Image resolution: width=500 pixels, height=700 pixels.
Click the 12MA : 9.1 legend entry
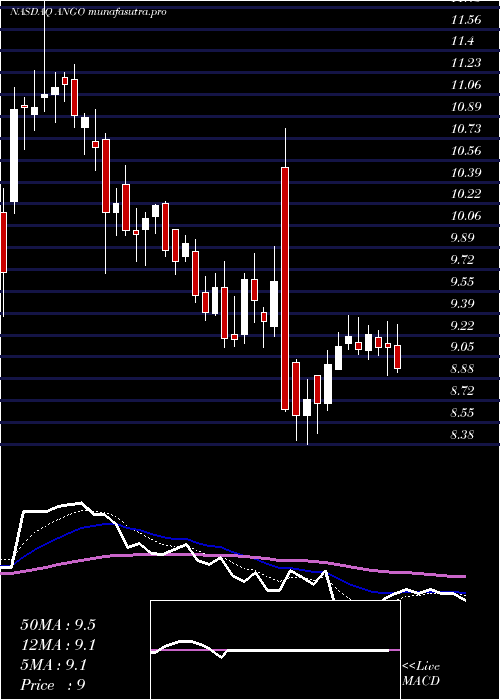click(x=58, y=645)
